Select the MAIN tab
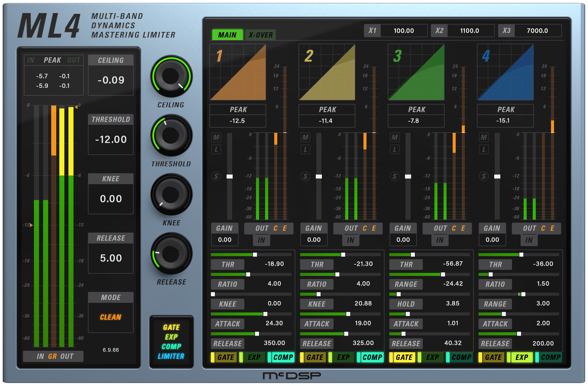The image size is (588, 386). click(227, 35)
